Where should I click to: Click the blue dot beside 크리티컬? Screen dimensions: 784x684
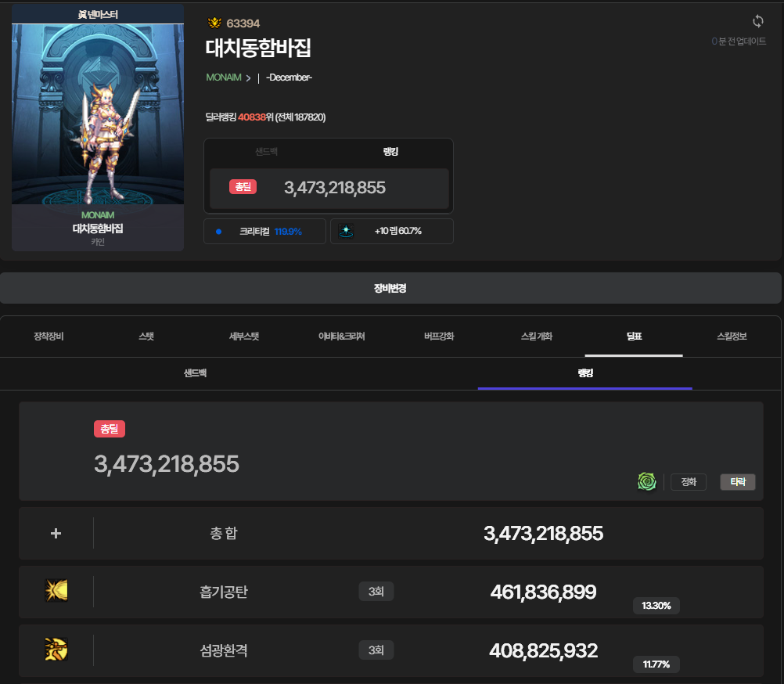219,232
